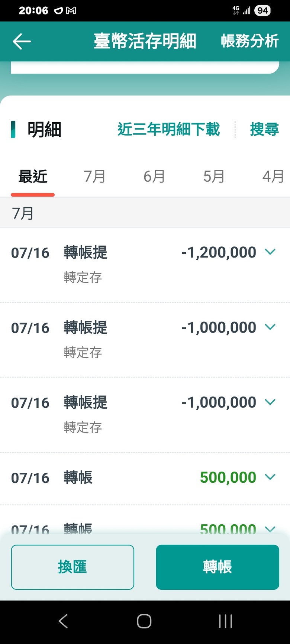Switch to the 5月 tab
Screen dimensions: 290x644
click(x=213, y=176)
